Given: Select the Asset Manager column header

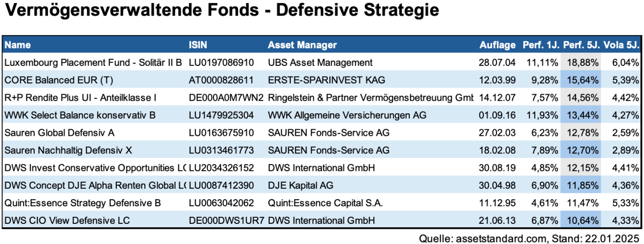Looking at the screenshot, I should tap(302, 45).
